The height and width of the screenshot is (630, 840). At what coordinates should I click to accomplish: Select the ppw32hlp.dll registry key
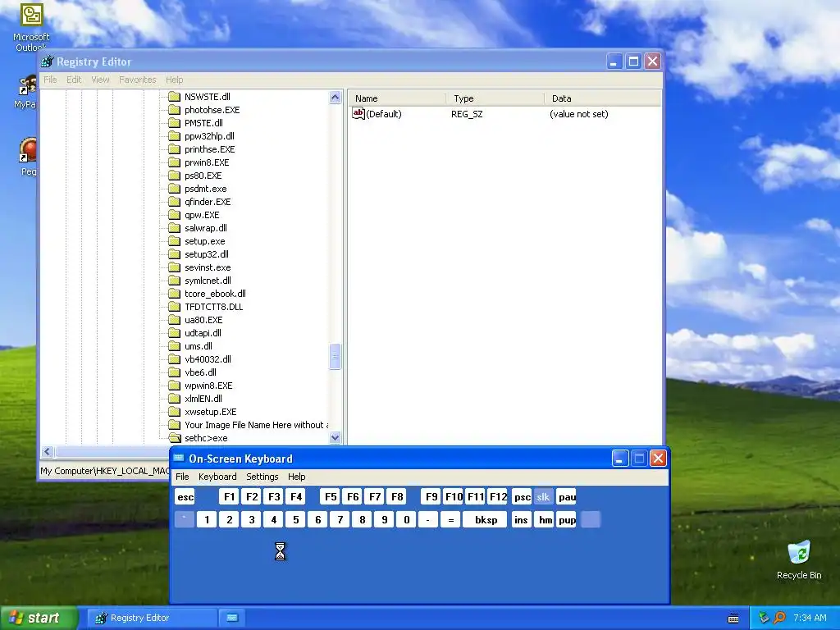tap(209, 136)
